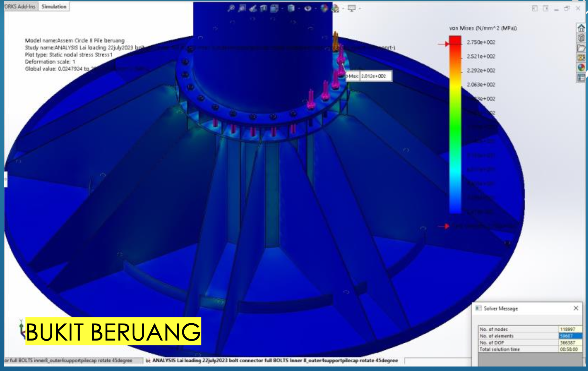Switch to the SOLIDWORKS Add-Ins tab
This screenshot has width=588, height=371.
[x=20, y=7]
